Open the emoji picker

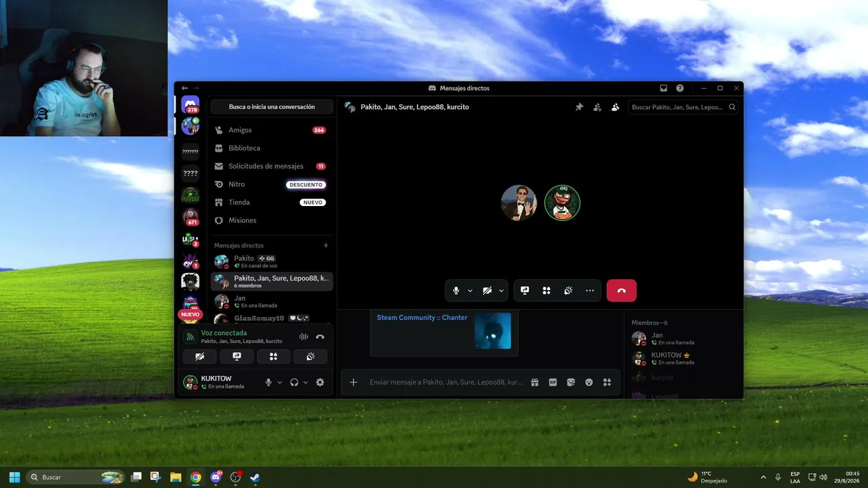coord(589,382)
